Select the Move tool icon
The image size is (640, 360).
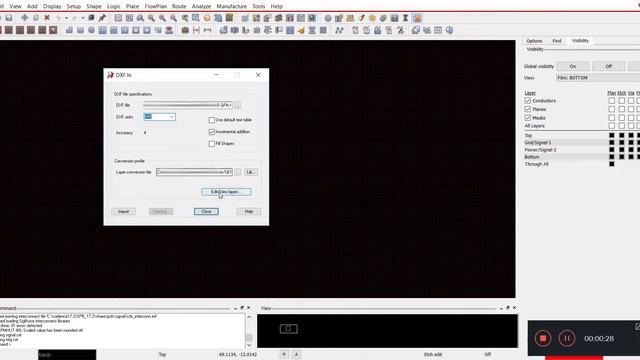coord(24,18)
